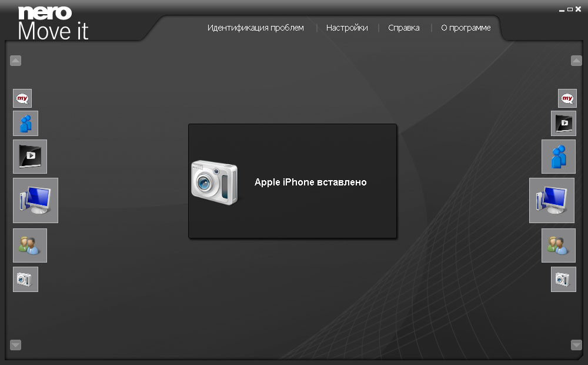Choose the small camera device in left column
The image size is (588, 365).
(25, 280)
